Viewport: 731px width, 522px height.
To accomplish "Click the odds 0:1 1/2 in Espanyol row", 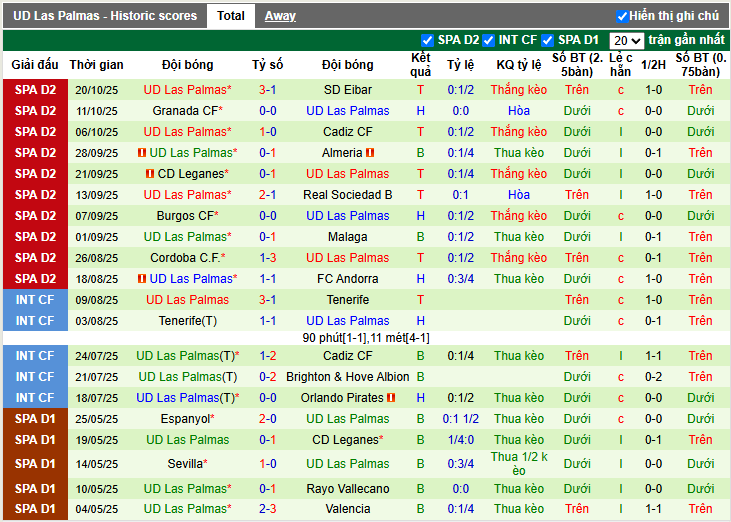I will 461,419.
